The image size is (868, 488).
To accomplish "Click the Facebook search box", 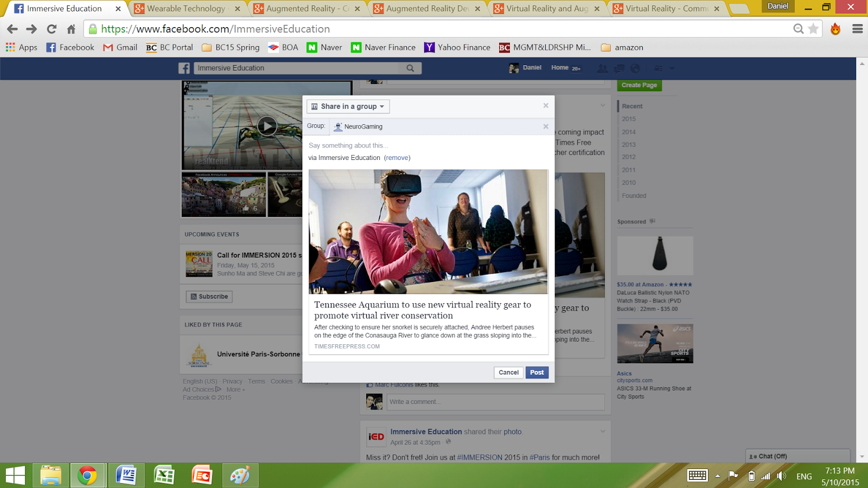I will point(297,68).
